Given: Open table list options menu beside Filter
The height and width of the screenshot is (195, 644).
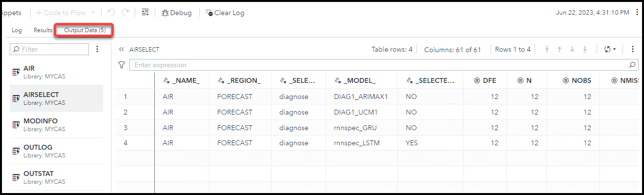Looking at the screenshot, I should point(97,49).
